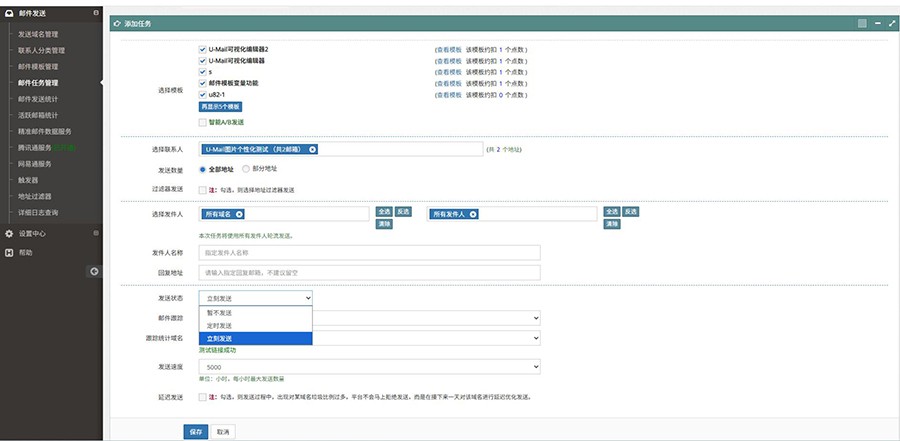Choose 暂不发送 from the dropdown list
This screenshot has height=441, width=900.
point(255,313)
